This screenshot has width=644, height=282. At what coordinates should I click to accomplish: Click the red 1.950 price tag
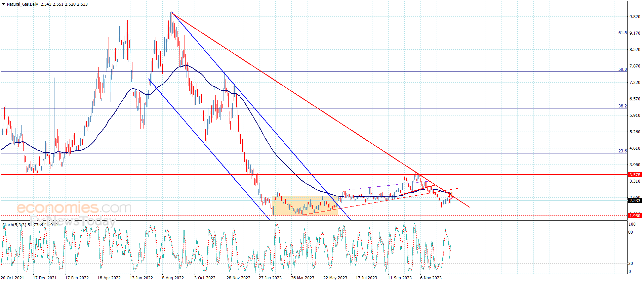coord(635,216)
